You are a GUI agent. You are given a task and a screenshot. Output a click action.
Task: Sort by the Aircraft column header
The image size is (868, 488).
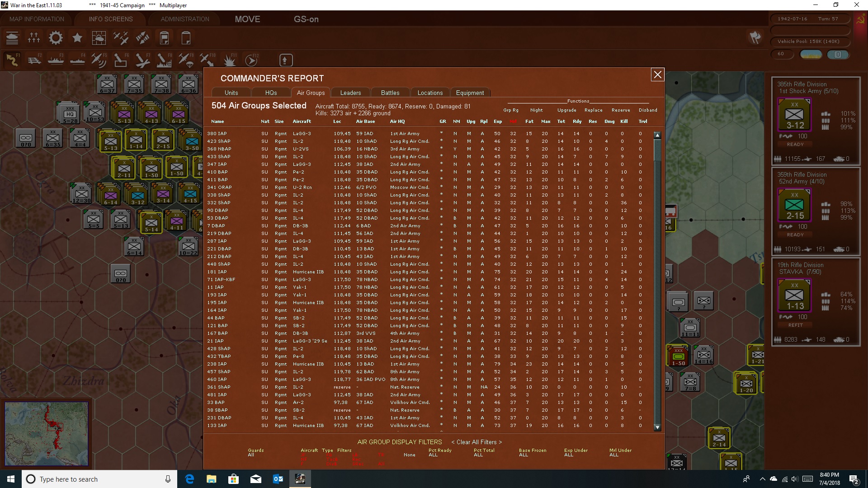(x=302, y=121)
